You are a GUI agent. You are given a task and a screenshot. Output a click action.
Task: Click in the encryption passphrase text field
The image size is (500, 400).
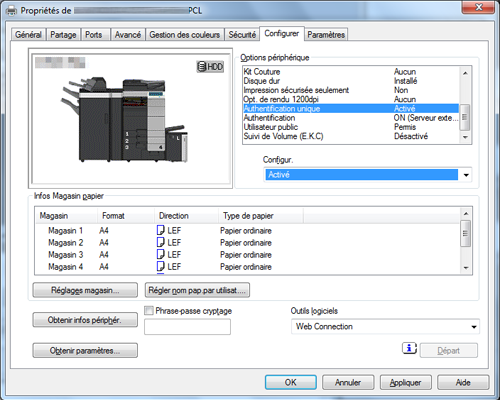click(187, 327)
